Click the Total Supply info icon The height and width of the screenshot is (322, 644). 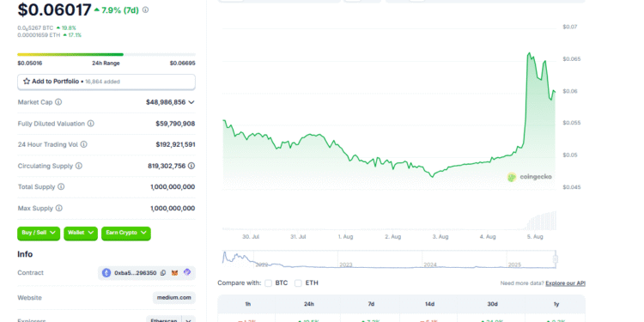(x=61, y=187)
